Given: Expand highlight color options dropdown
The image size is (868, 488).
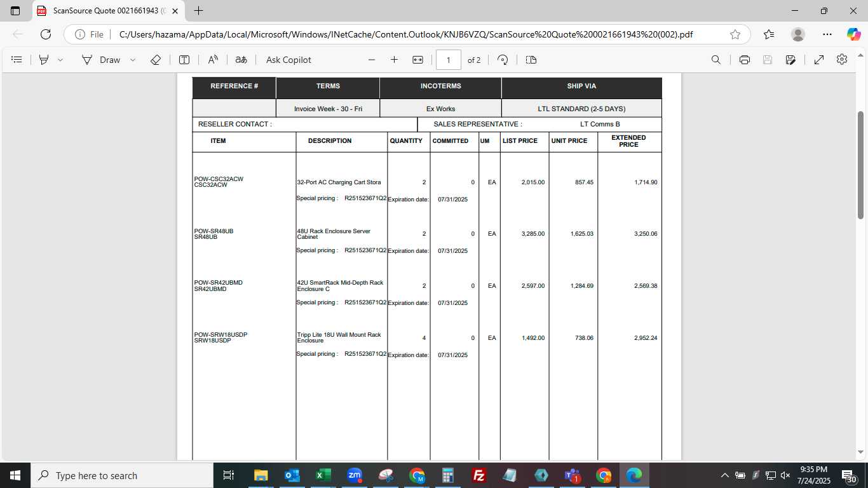Looking at the screenshot, I should [x=60, y=60].
